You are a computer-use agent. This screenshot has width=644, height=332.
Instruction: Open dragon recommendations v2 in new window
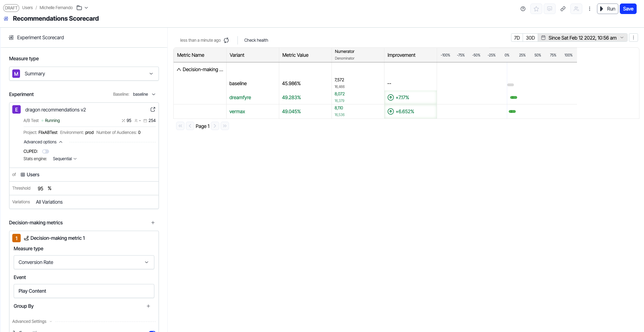tap(153, 109)
